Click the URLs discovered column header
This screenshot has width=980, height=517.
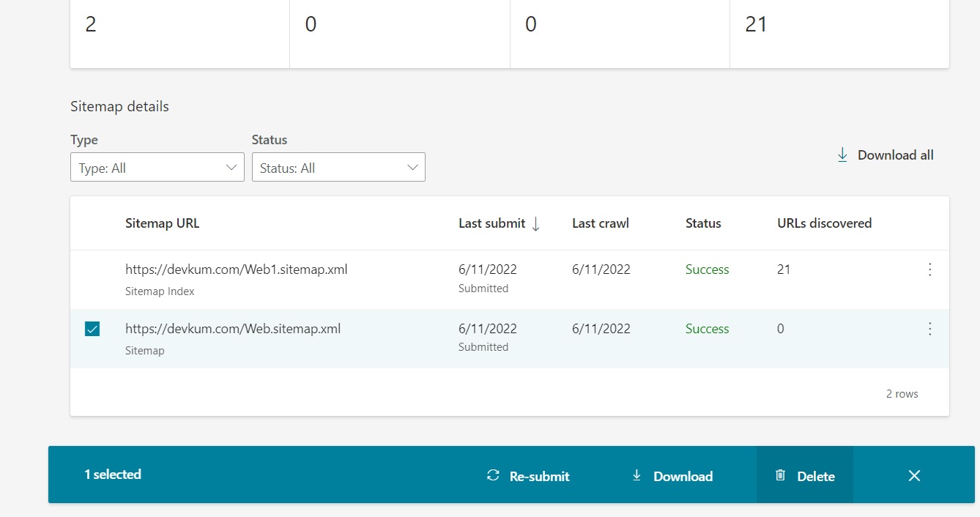tap(824, 223)
